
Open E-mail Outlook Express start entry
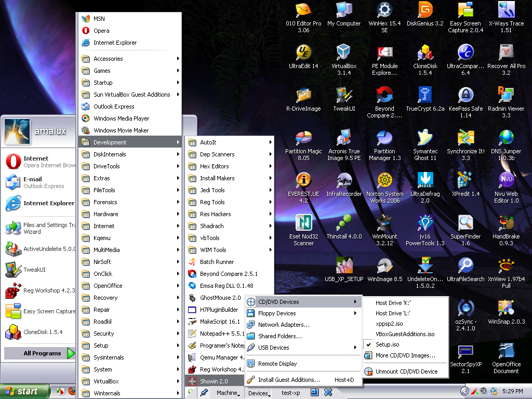coord(40,182)
